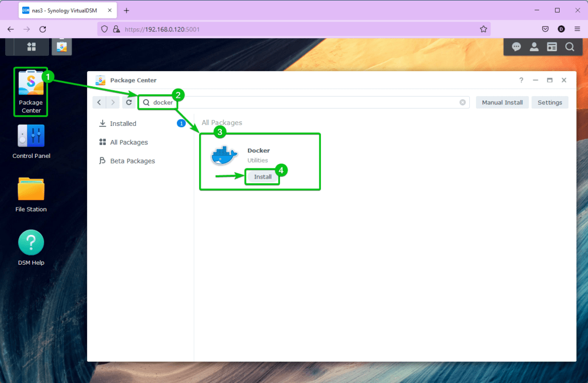Open Manual Install
588x383 pixels.
[502, 102]
